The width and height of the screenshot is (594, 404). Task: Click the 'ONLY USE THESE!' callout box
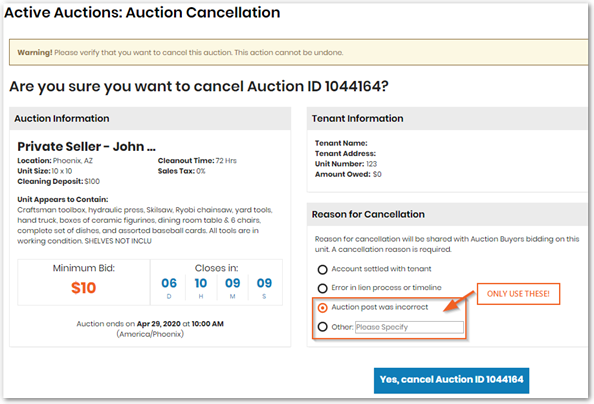point(518,294)
